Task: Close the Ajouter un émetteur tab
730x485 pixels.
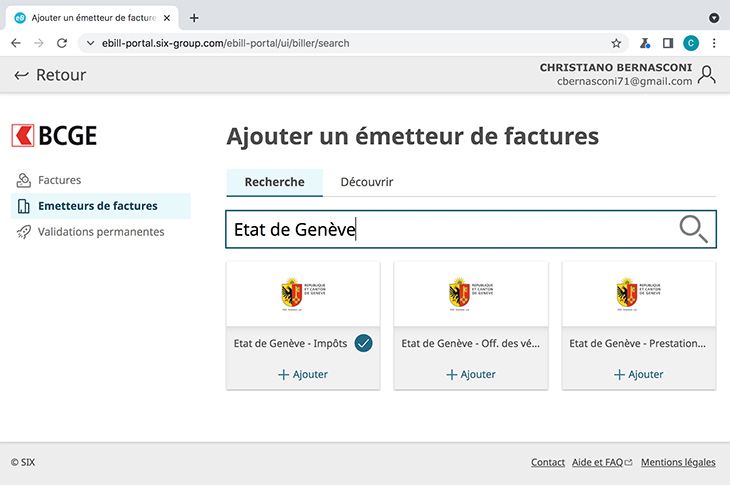Action: tap(167, 18)
